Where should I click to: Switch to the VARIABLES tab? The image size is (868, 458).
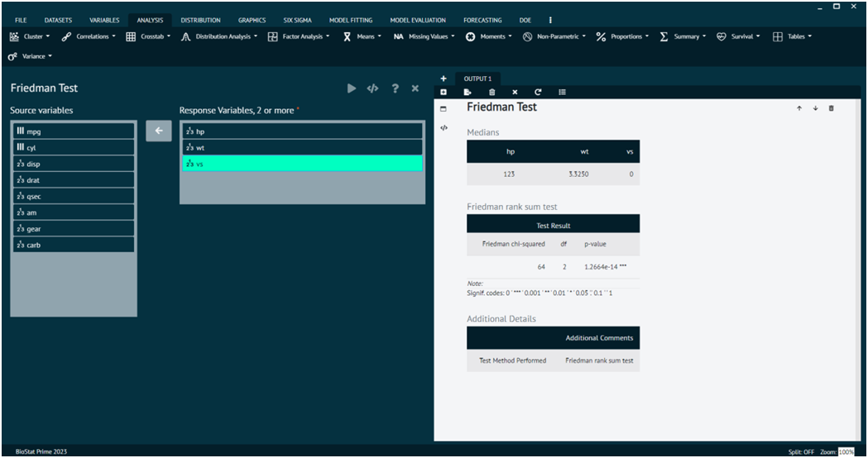(x=104, y=21)
